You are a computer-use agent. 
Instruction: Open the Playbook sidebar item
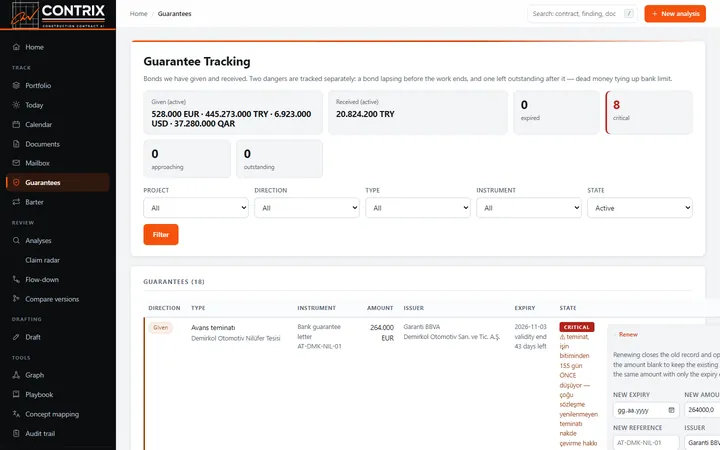[58, 394]
